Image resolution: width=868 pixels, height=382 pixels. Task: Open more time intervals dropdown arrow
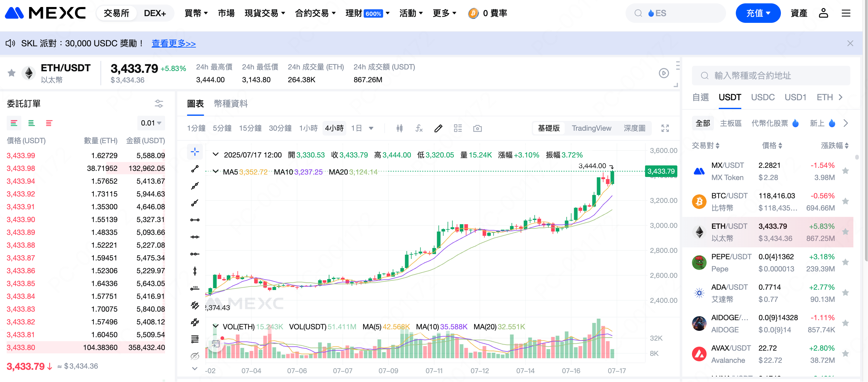click(x=371, y=128)
